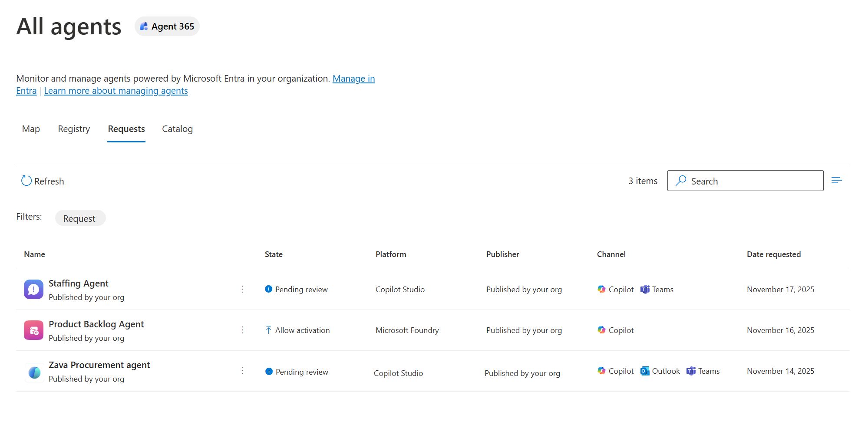Click the Agent 365 badge text
This screenshot has height=425, width=868.
point(173,26)
